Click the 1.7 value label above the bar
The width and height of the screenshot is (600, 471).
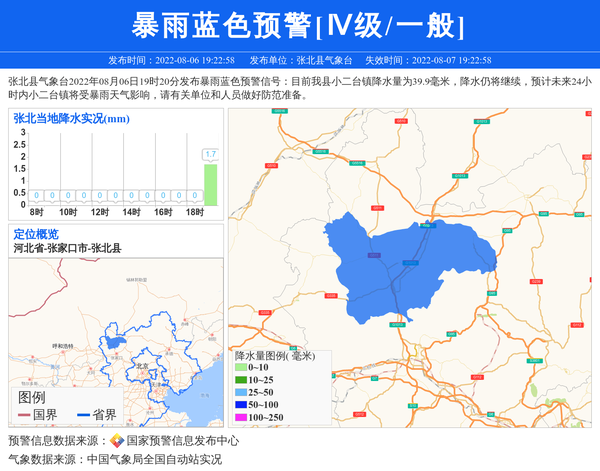pos(210,154)
